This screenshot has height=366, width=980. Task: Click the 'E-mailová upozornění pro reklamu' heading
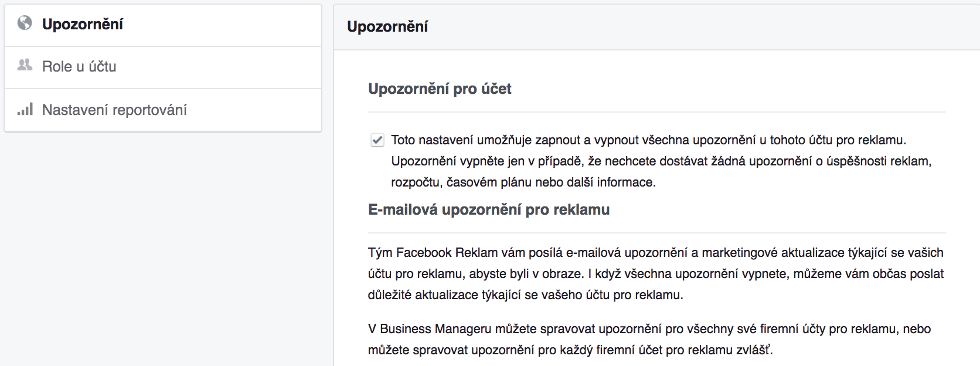(489, 209)
